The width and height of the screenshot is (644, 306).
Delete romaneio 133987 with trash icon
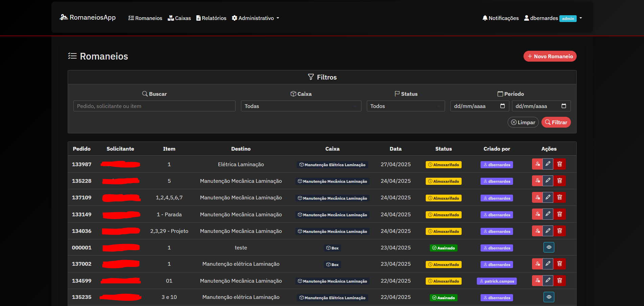pyautogui.click(x=560, y=164)
